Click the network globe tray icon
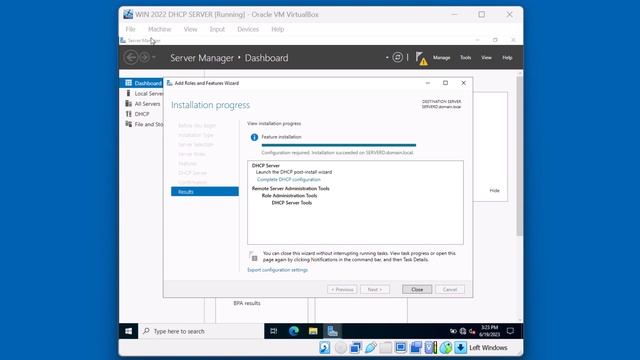 pyautogui.click(x=463, y=331)
